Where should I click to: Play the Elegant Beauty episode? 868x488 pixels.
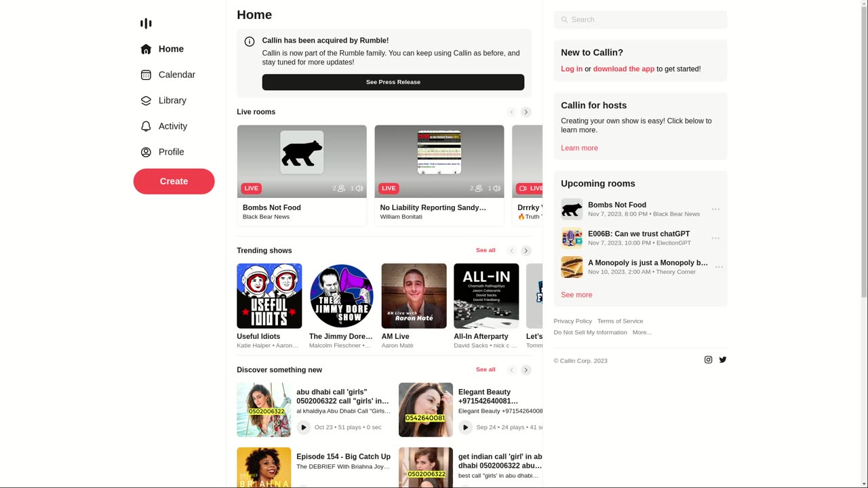tap(465, 427)
